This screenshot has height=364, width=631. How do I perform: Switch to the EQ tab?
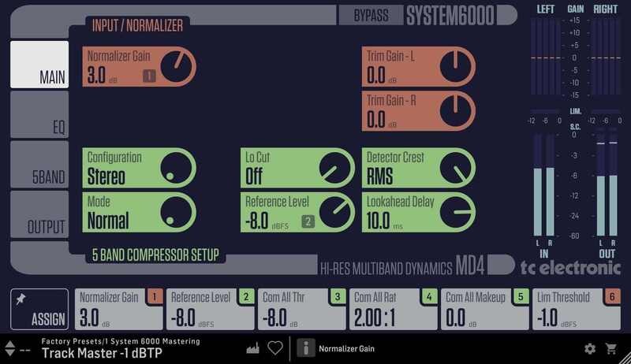point(39,115)
